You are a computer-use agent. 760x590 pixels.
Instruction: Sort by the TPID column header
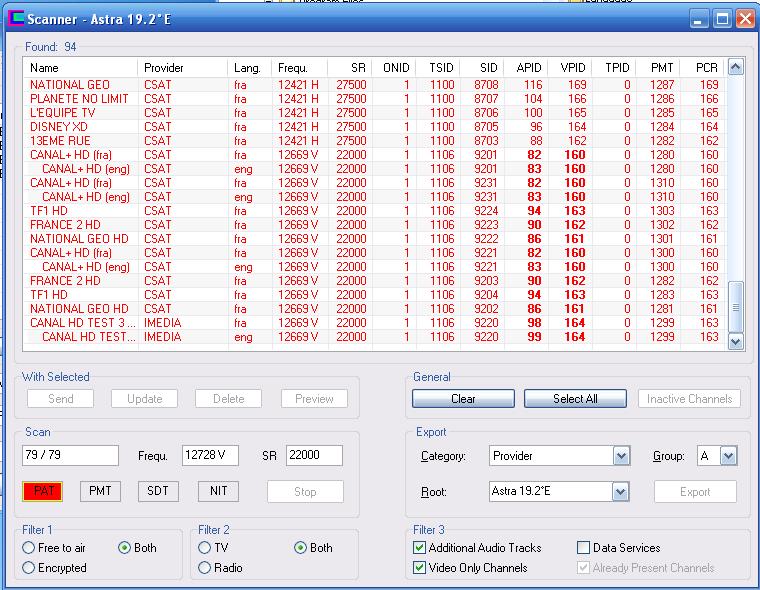point(614,68)
